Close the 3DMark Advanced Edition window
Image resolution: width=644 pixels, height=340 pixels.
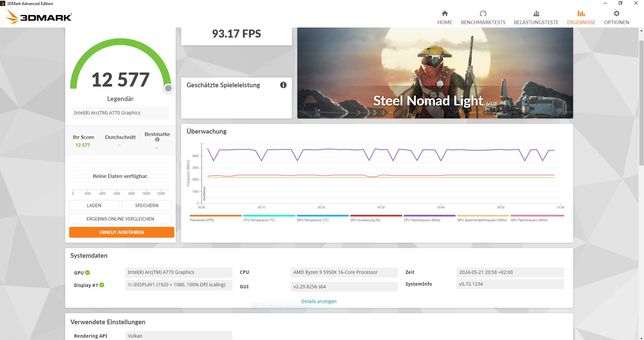point(636,3)
